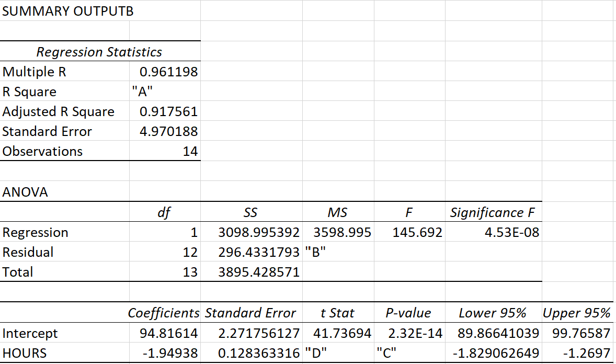Click the Total df value 13
Screen dimensions: 616x364
[x=190, y=272]
